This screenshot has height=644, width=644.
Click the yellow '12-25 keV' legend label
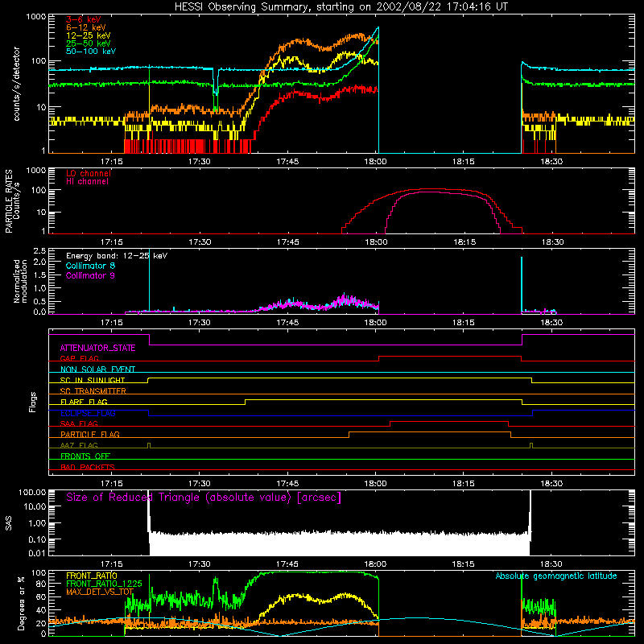coord(89,35)
